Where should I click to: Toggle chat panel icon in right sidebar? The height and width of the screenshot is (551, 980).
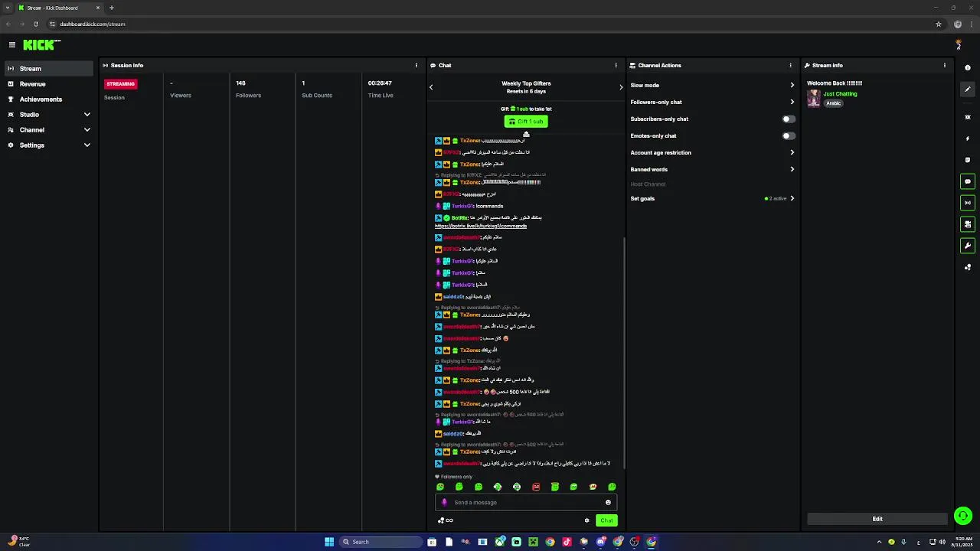tap(968, 181)
